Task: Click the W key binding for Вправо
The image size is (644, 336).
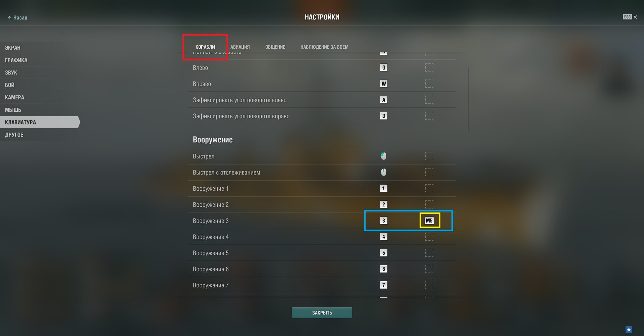Action: pos(384,84)
